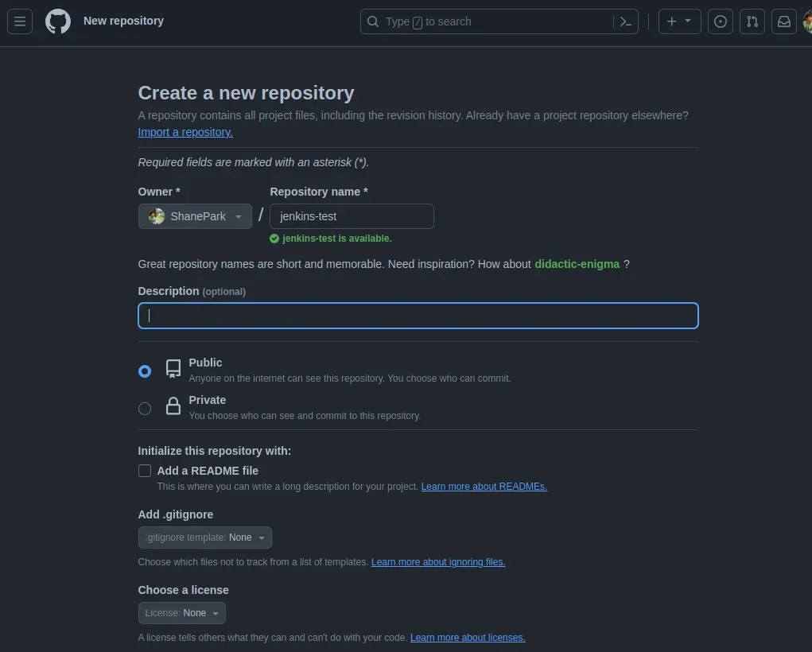
Task: Focus the Repository name field
Action: [352, 216]
